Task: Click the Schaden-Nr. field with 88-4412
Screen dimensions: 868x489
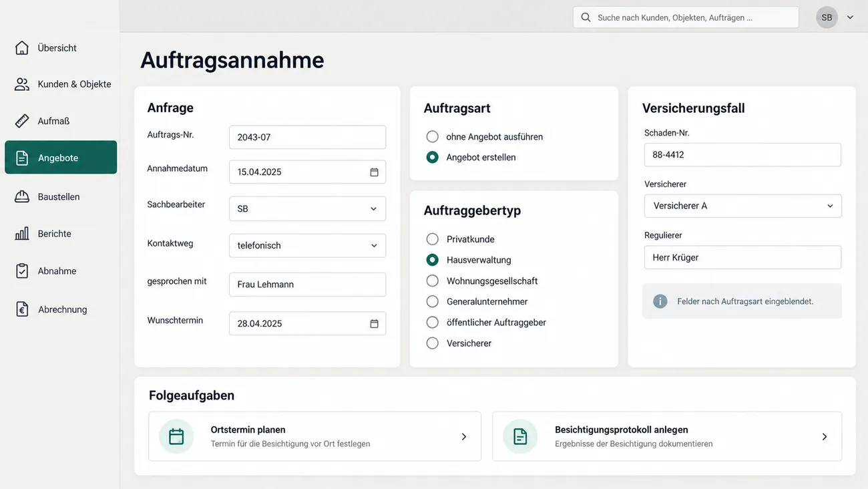Action: (742, 154)
